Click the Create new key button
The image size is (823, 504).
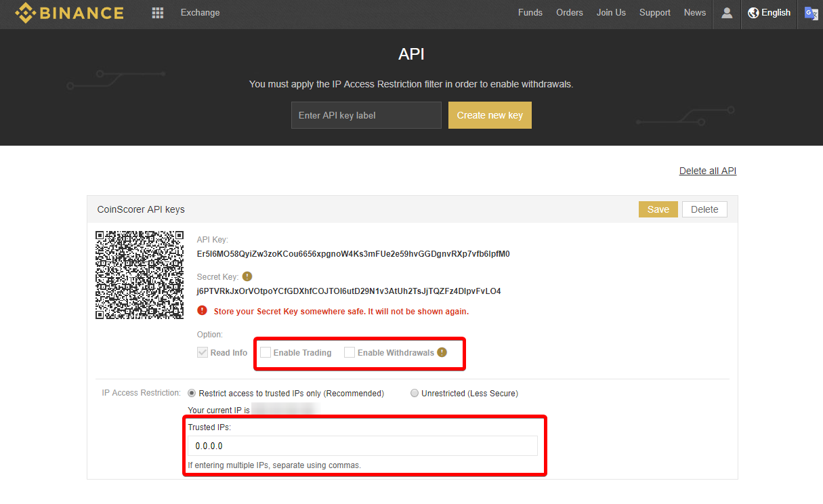coord(490,115)
